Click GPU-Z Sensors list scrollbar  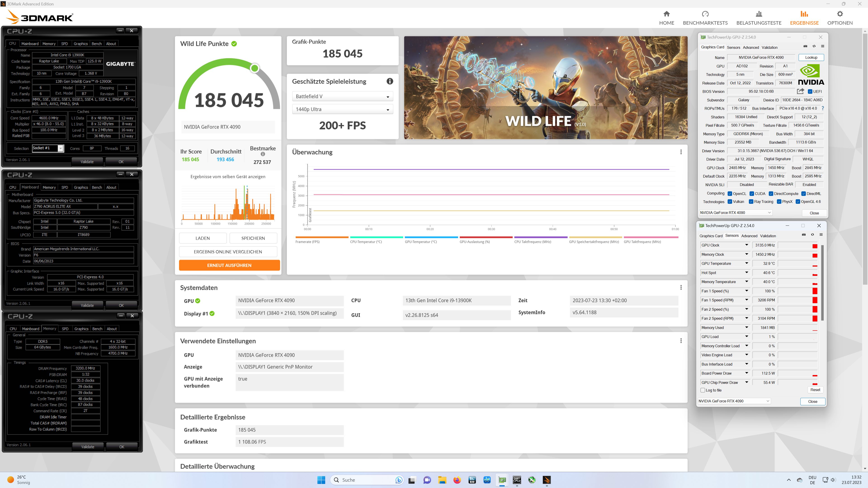coord(822,283)
